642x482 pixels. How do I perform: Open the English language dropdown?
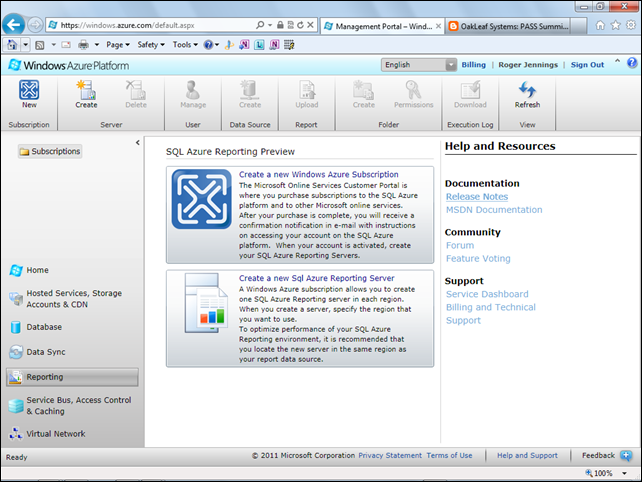(419, 65)
